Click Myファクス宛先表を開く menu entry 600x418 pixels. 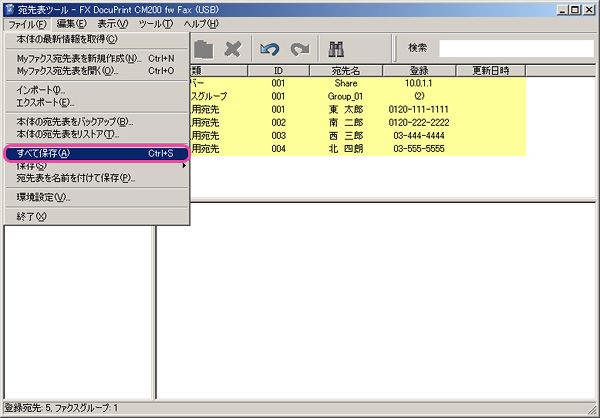67,71
